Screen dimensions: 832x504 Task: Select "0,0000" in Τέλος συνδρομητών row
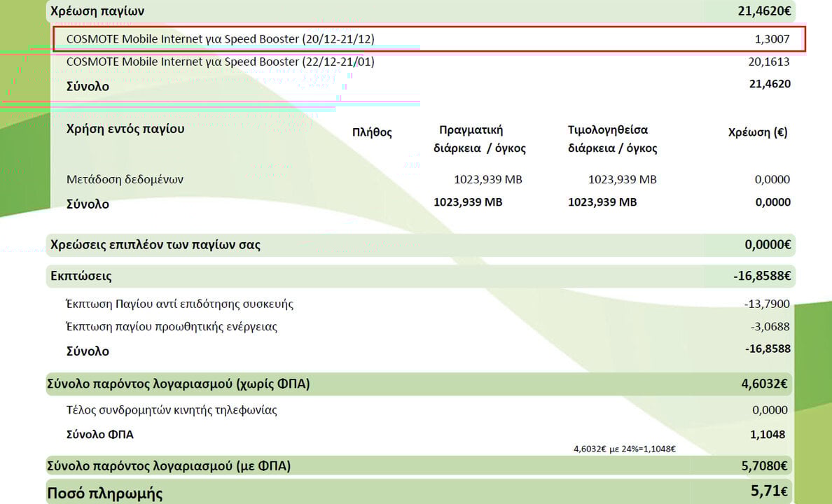click(x=770, y=410)
